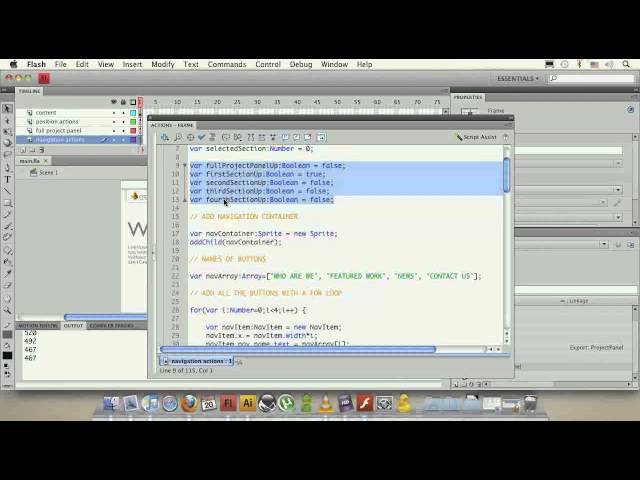Click the Add new script item icon
The height and width of the screenshot is (480, 640).
(165, 137)
